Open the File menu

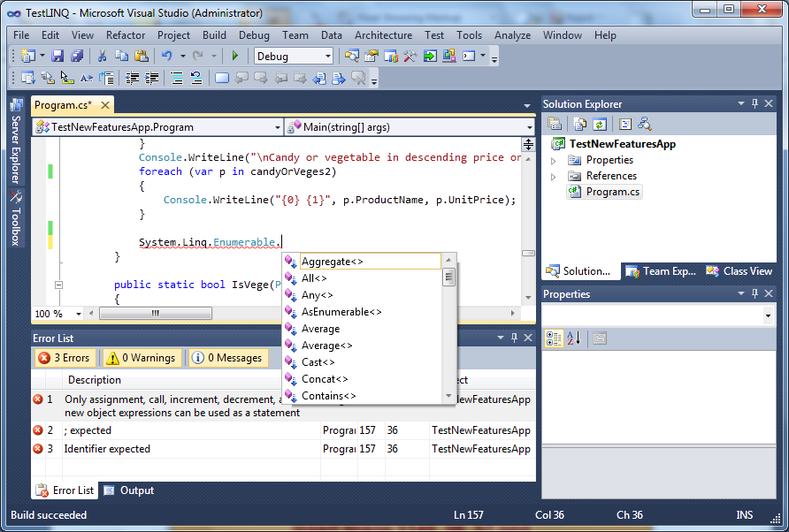pos(21,35)
